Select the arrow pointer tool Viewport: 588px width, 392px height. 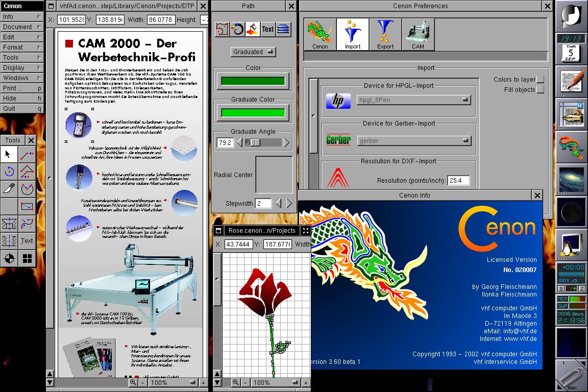coord(9,154)
